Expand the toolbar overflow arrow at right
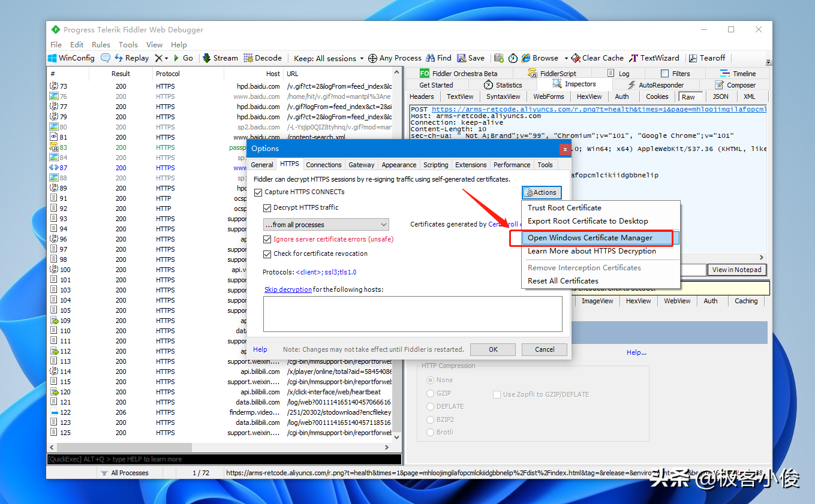 click(769, 62)
